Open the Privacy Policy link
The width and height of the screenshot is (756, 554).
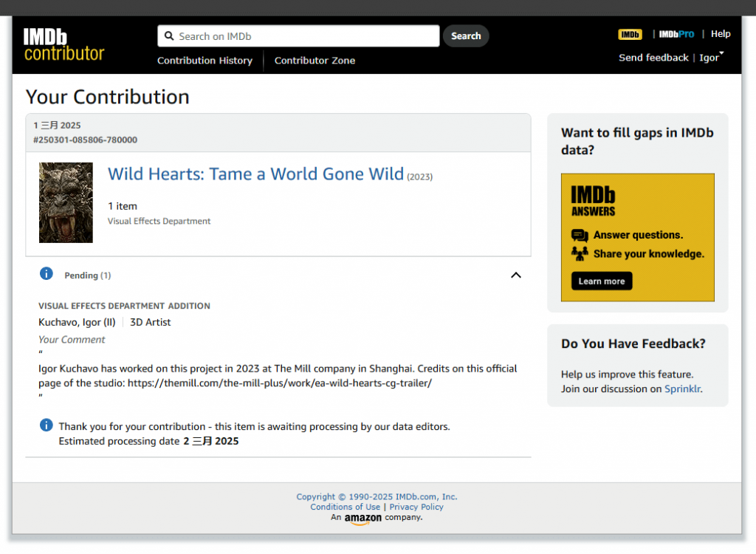click(x=416, y=507)
